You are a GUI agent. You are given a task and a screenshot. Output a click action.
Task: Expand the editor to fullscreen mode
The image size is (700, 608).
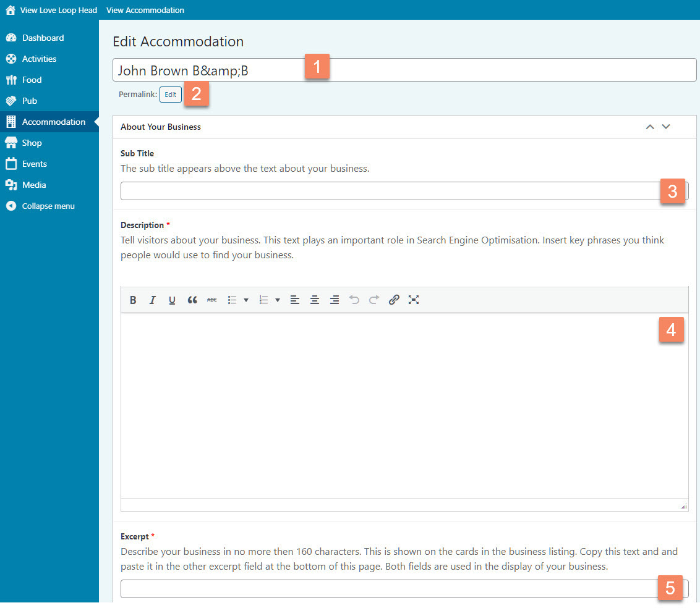[414, 300]
